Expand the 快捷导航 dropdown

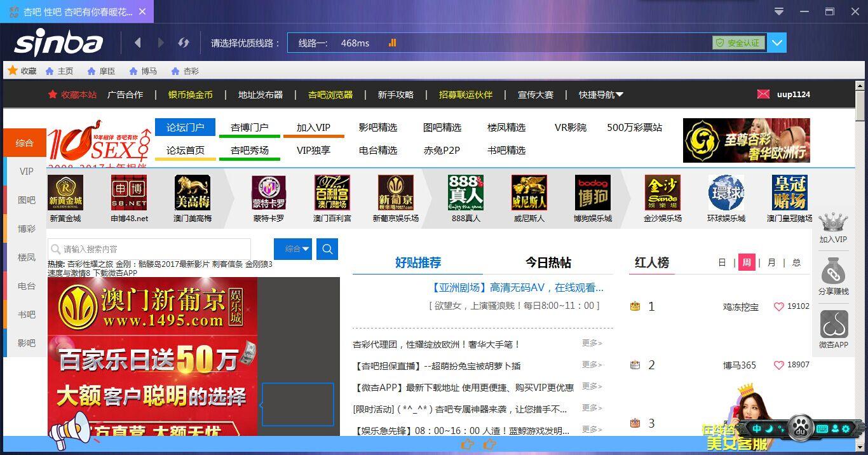click(x=600, y=94)
